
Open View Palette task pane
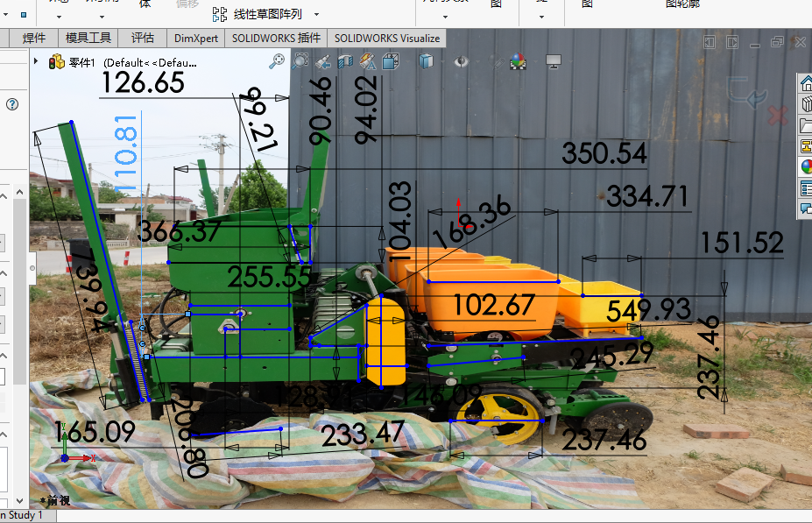point(806,146)
